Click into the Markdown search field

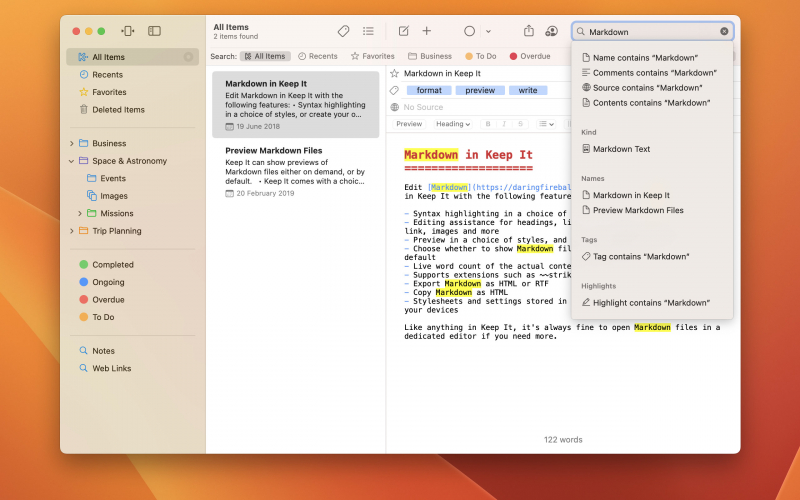pos(650,31)
